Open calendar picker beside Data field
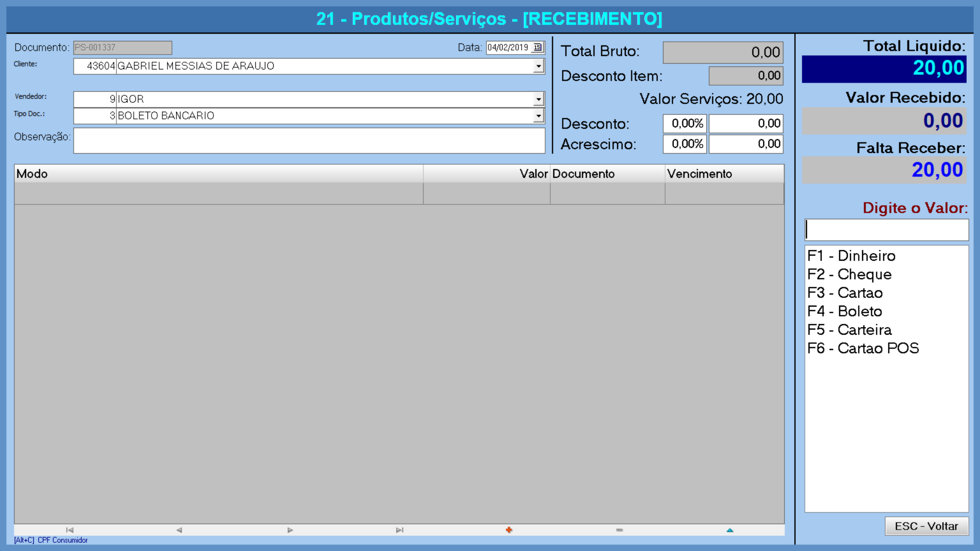Viewport: 980px width, 551px height. pos(537,47)
